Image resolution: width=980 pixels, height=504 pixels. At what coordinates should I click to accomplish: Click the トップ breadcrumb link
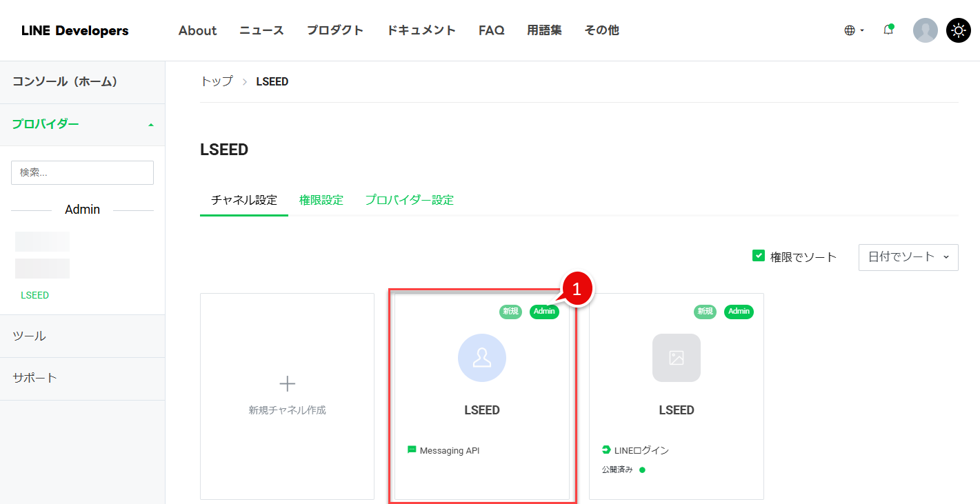(x=216, y=81)
